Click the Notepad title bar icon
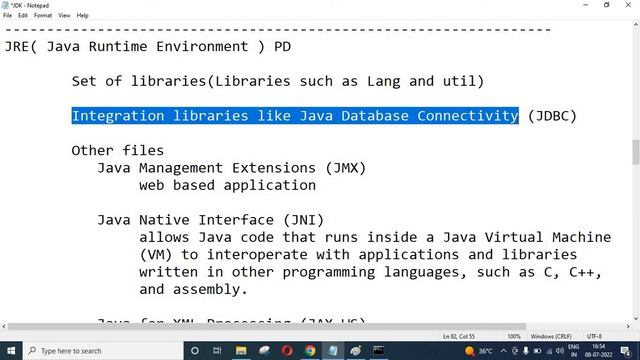 [5, 5]
